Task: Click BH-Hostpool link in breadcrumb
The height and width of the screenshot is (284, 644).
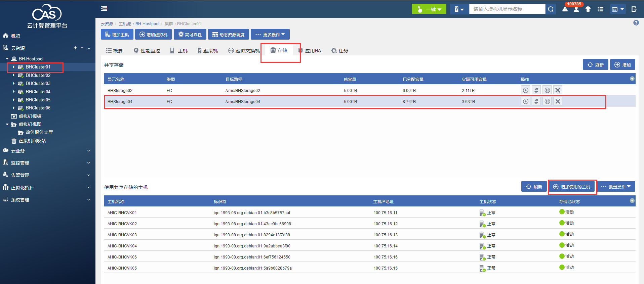Action: (147, 24)
